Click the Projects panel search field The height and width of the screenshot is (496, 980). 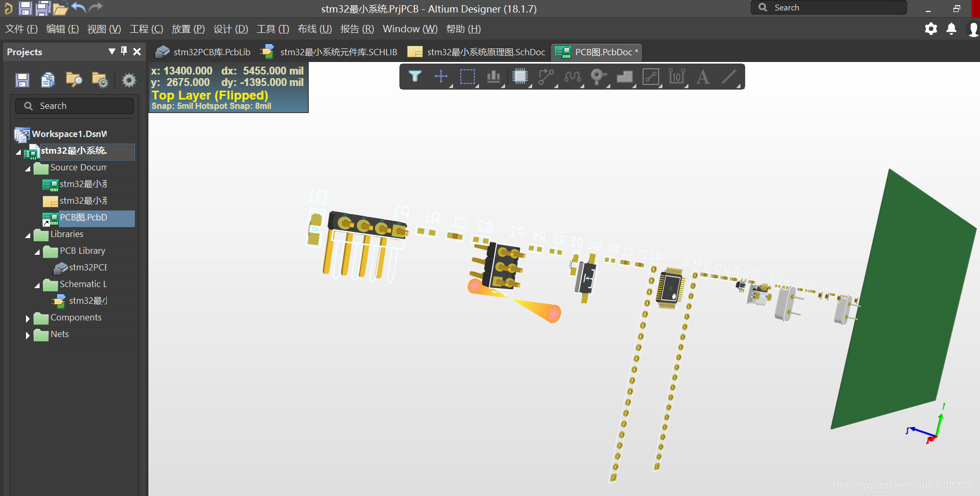tap(78, 106)
